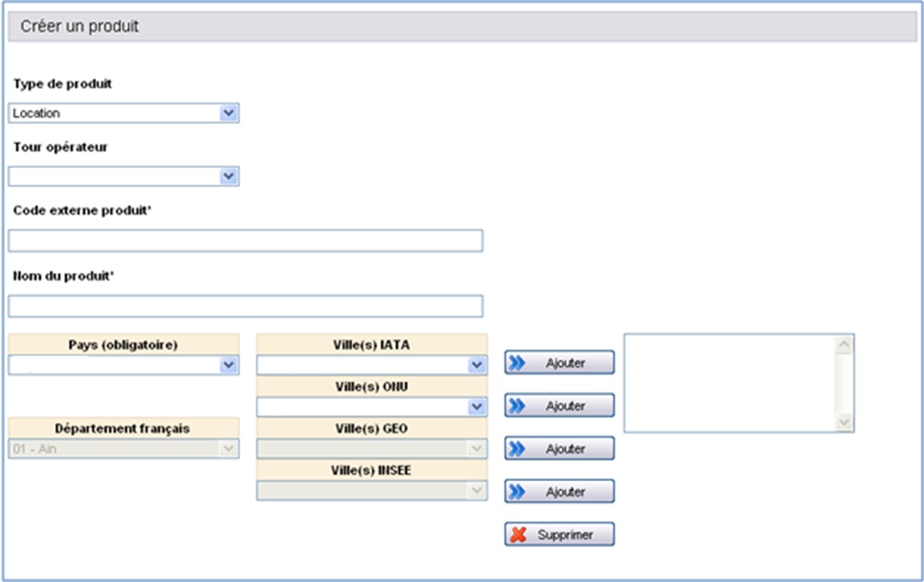Open the Ville(s) ONU dropdown
This screenshot has height=582, width=924.
click(x=371, y=407)
